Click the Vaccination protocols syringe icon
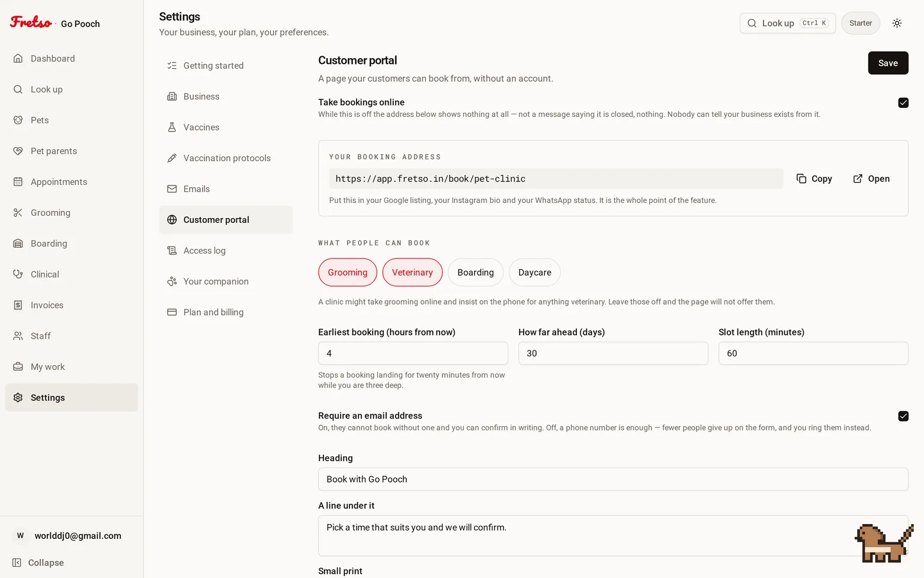 pos(172,158)
